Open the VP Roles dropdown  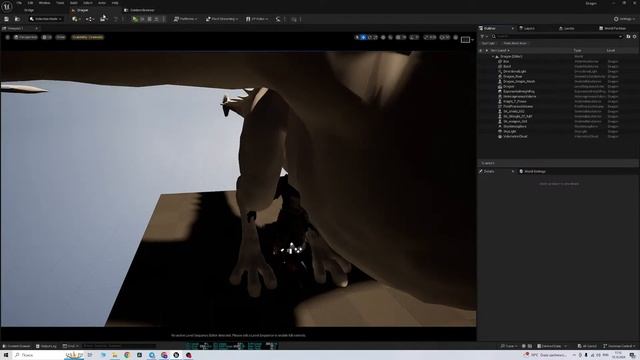tap(257, 19)
